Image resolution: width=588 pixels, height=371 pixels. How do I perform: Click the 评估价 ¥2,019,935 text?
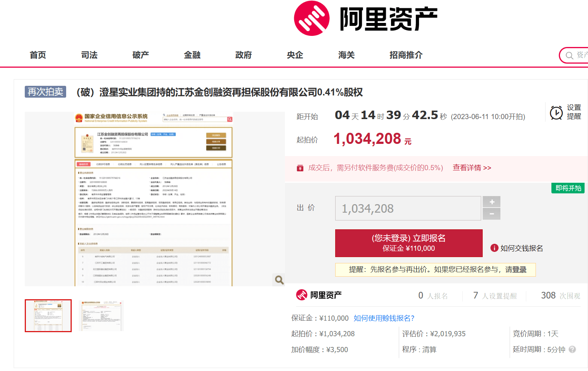[434, 334]
